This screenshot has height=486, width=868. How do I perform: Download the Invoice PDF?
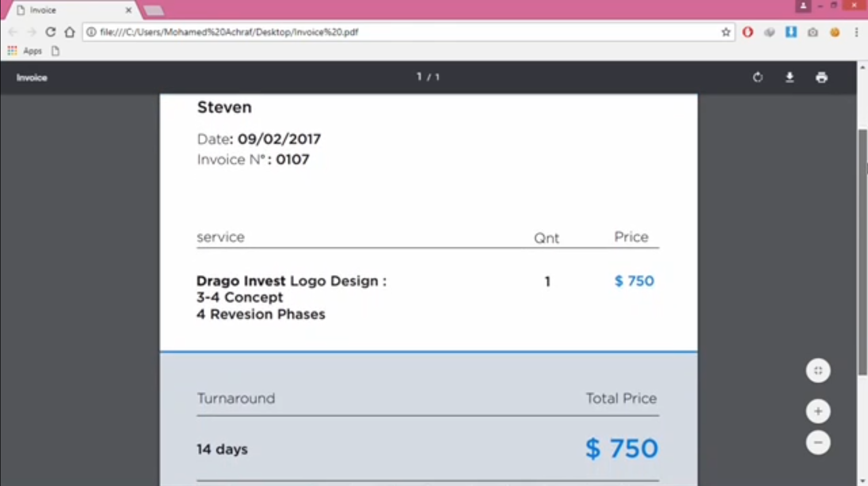(789, 77)
